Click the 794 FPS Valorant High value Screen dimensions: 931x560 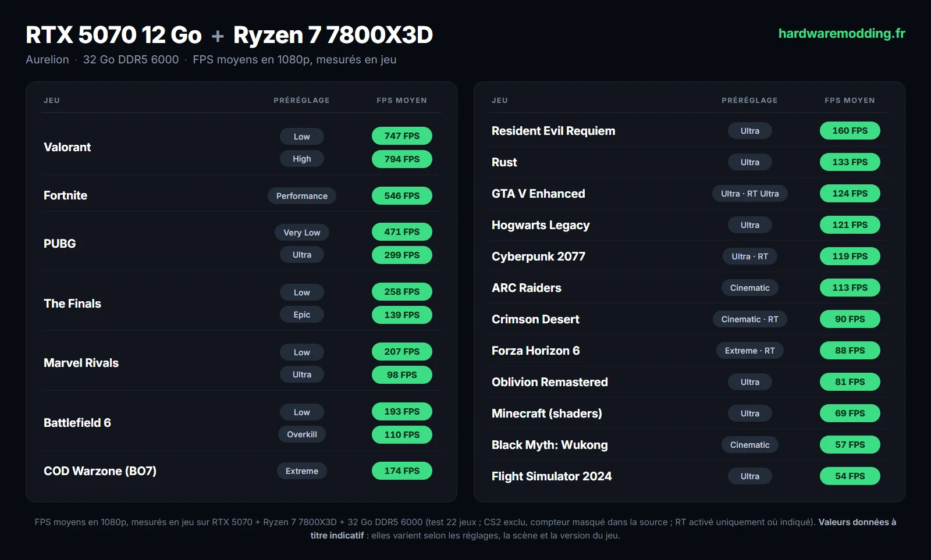(x=402, y=159)
